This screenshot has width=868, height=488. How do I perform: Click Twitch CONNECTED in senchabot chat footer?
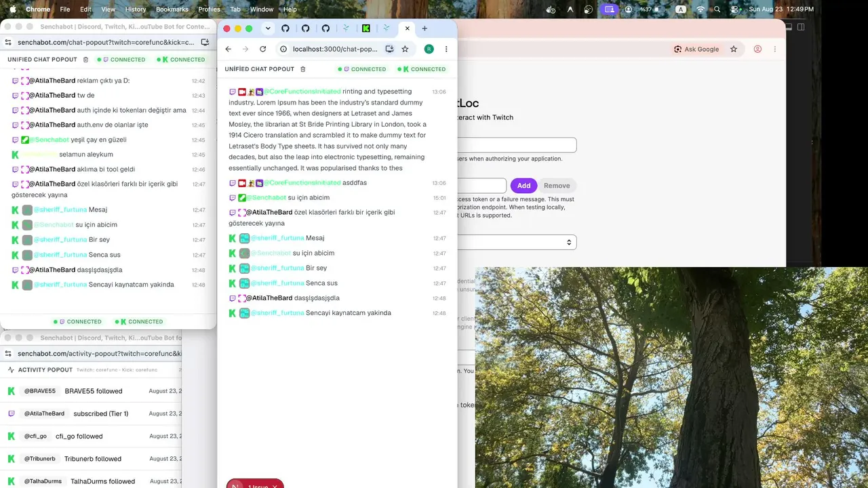click(77, 322)
